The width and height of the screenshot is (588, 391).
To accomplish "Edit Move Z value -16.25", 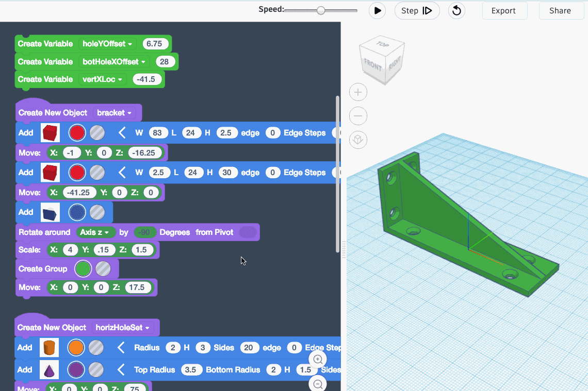I will [x=144, y=153].
